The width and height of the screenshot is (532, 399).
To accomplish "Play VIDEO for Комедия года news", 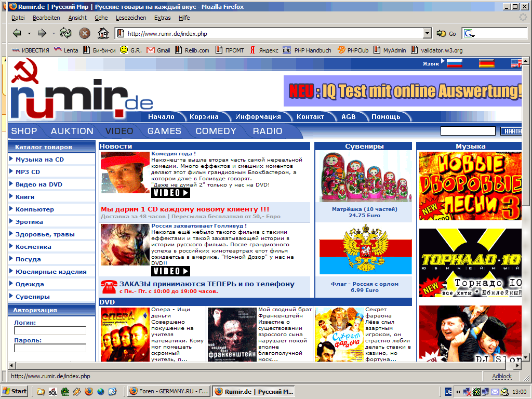I will [x=170, y=193].
